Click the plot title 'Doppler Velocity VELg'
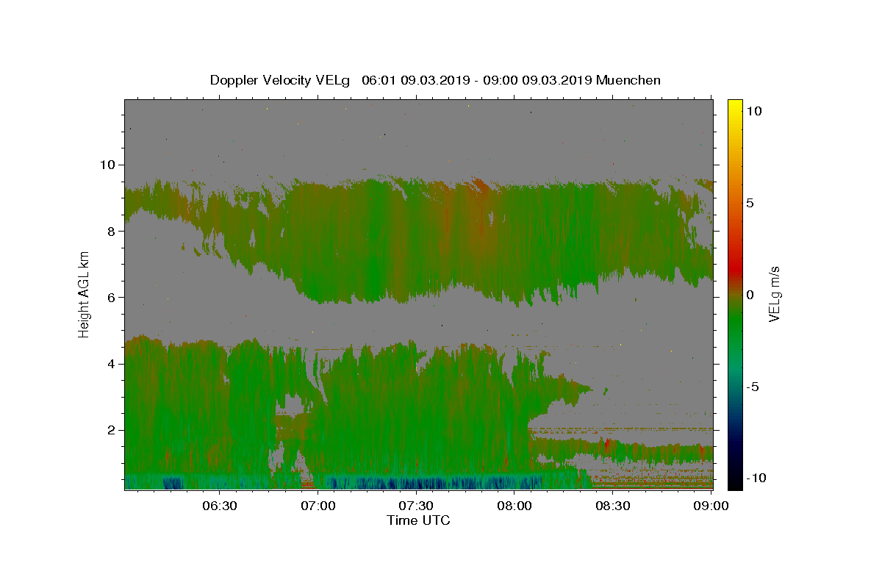882x588 pixels. (279, 80)
